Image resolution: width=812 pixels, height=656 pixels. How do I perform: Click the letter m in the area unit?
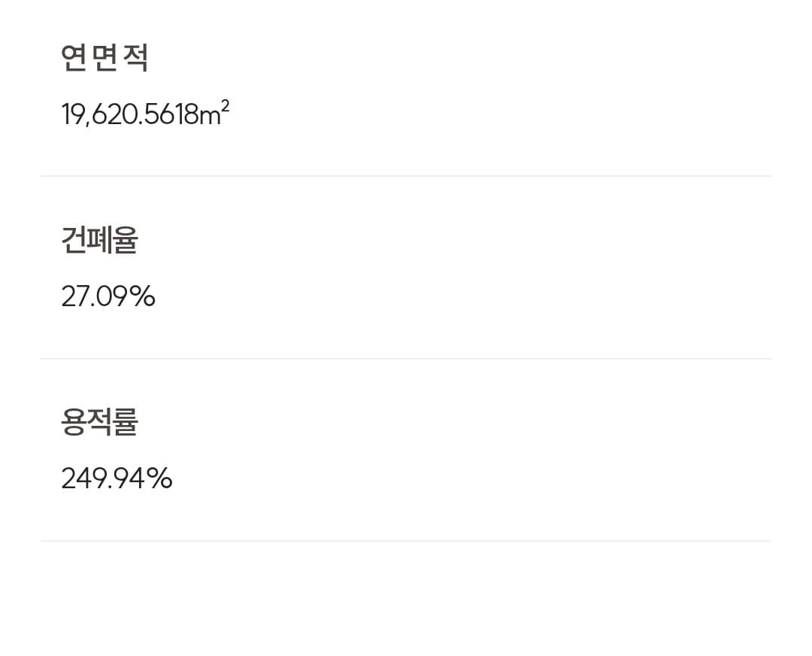(208, 117)
